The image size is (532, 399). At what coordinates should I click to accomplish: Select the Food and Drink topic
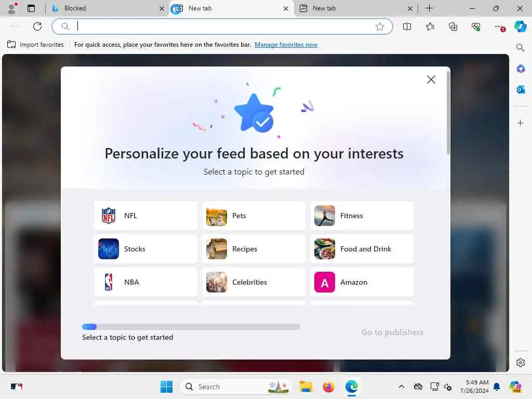coord(362,249)
